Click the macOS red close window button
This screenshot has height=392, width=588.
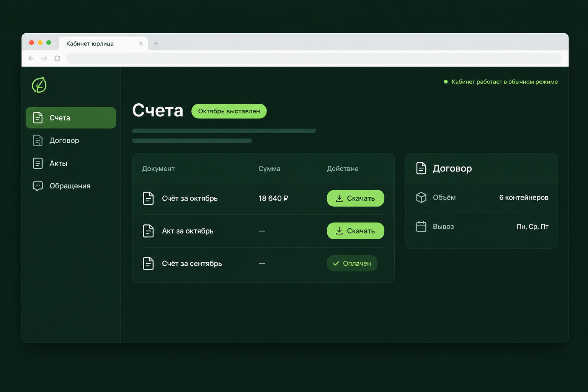pos(32,42)
